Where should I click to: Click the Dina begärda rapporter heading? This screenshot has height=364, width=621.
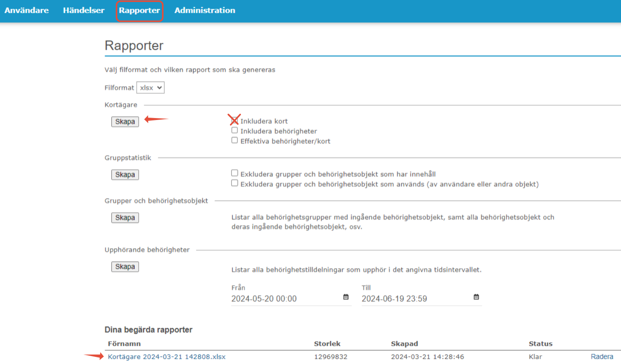149,330
